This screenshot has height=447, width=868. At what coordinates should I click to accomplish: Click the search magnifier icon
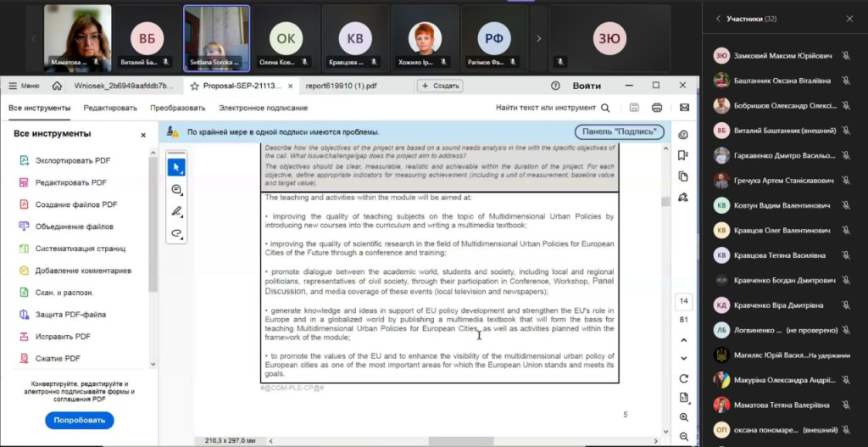click(605, 108)
